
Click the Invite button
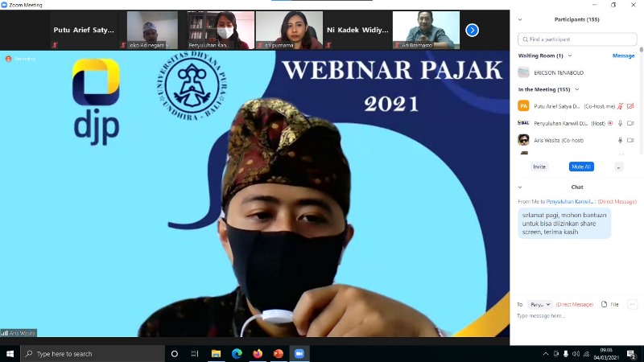pos(539,167)
